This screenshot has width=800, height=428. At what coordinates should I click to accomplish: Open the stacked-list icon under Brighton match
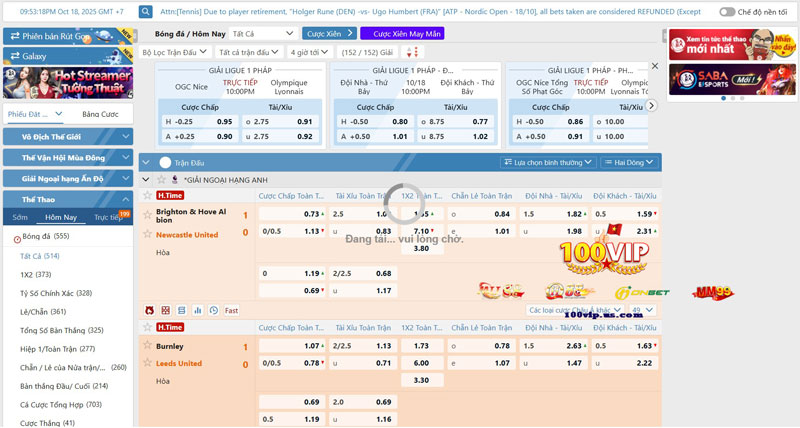pyautogui.click(x=182, y=310)
